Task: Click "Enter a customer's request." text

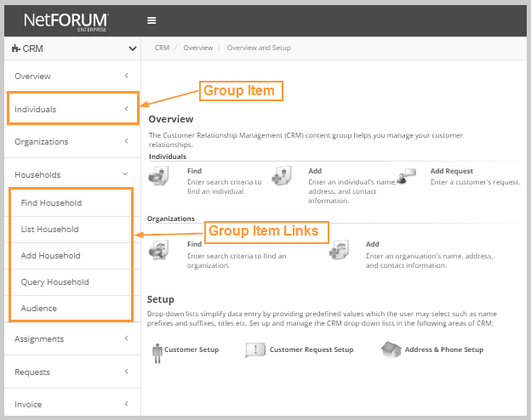Action: tap(475, 182)
